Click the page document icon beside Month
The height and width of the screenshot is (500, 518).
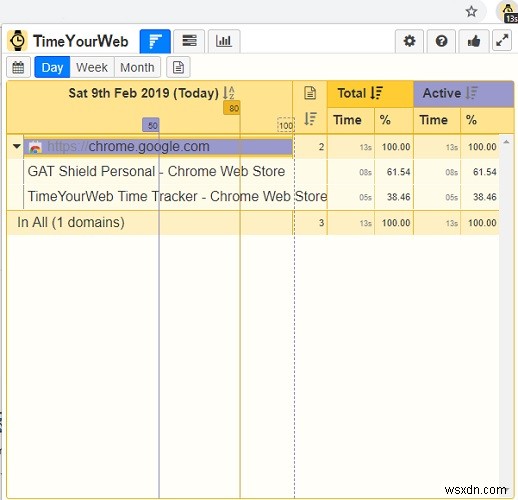click(178, 67)
